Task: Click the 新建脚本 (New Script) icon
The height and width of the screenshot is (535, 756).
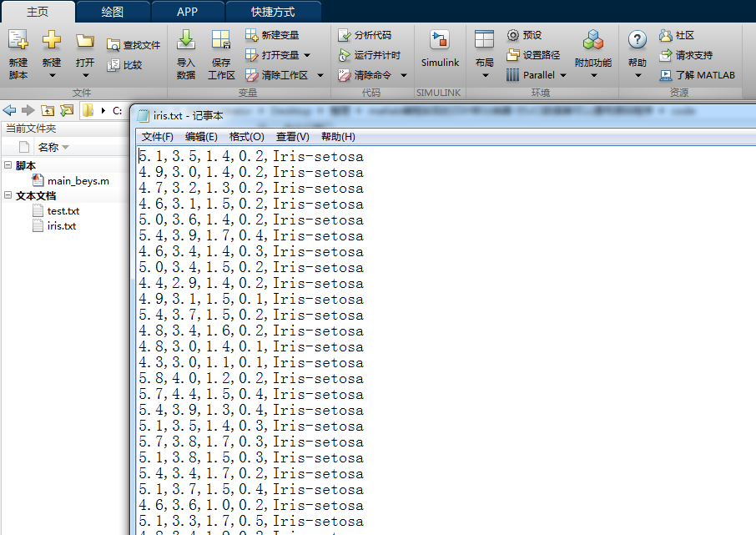Action: 18,41
